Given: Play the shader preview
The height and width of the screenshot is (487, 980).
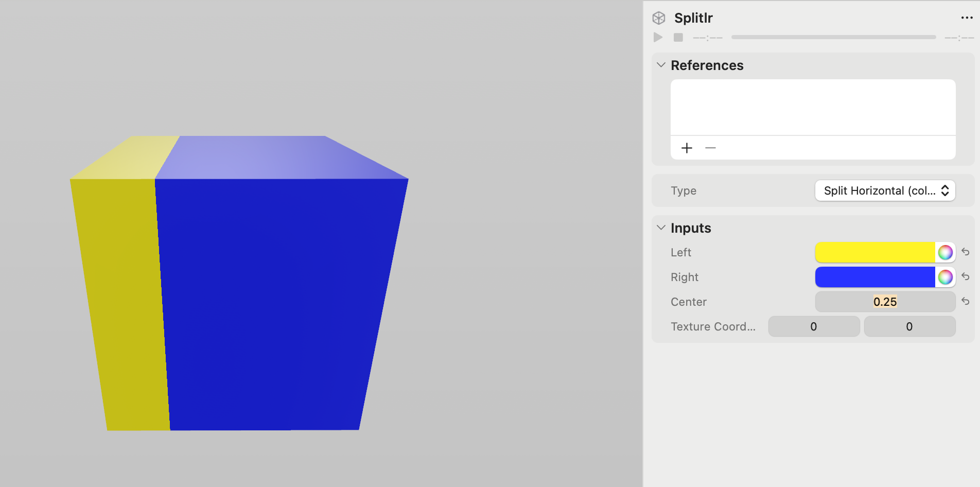Looking at the screenshot, I should tap(657, 37).
